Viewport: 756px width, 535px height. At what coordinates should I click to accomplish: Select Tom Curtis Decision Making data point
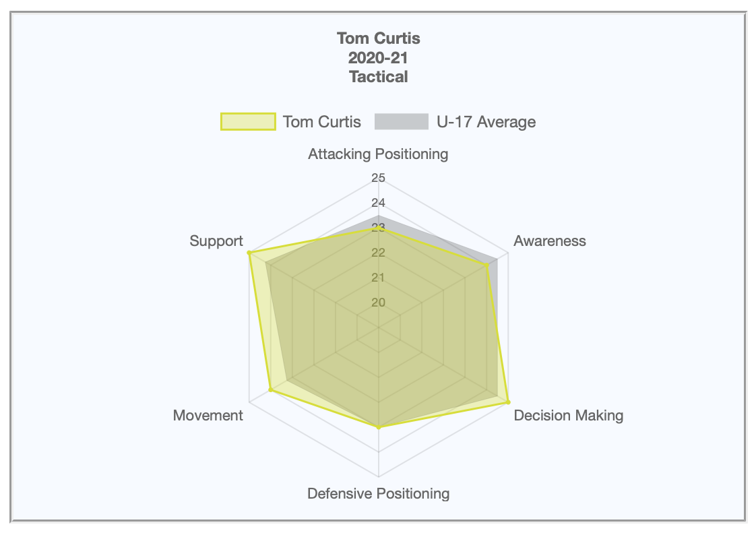pos(508,402)
